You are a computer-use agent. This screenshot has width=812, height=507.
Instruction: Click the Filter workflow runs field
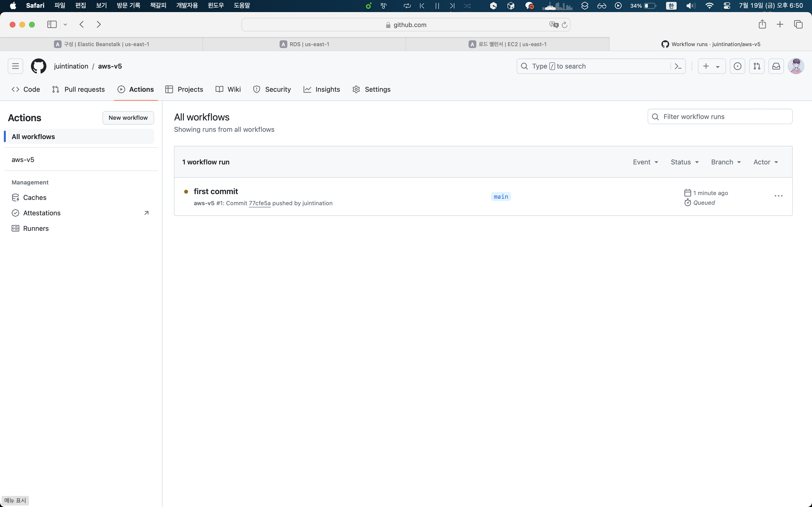pos(720,117)
